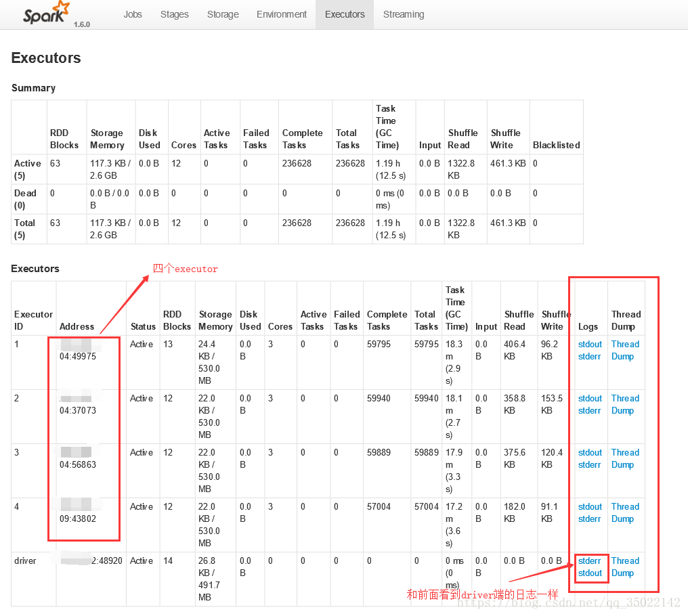View Thread Dump for executor 3

(x=625, y=458)
